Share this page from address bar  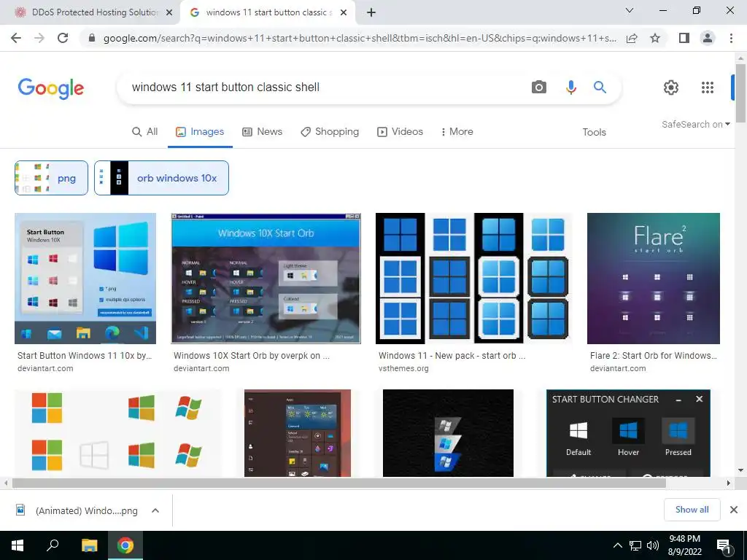point(632,38)
